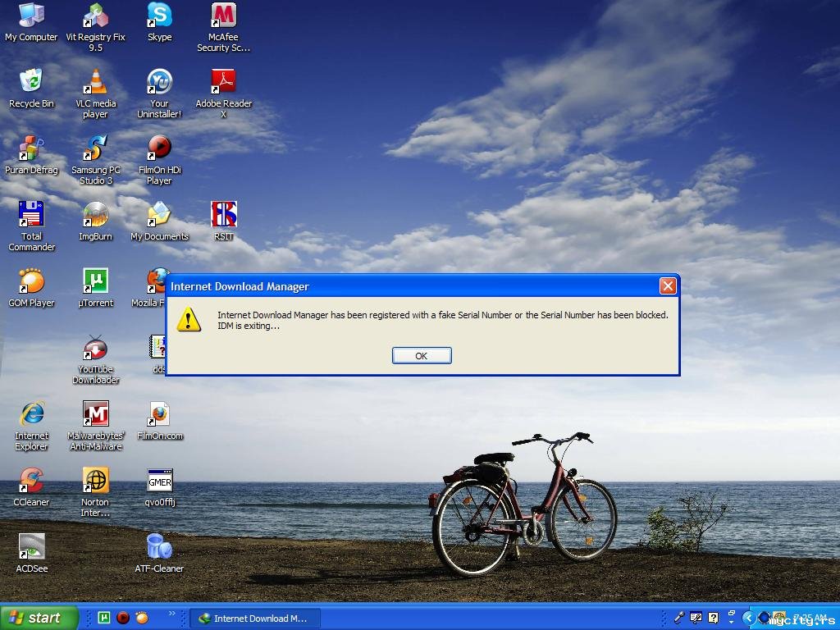Select the Vit Registry Fix 9.5 shortcut
The image size is (840, 630).
coord(95,27)
